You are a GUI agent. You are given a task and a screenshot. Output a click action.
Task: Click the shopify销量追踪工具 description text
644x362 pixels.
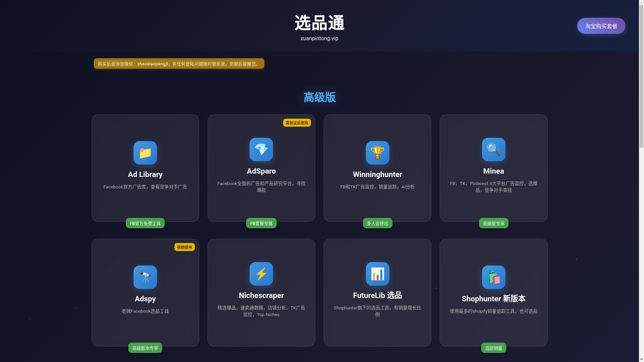[494, 311]
